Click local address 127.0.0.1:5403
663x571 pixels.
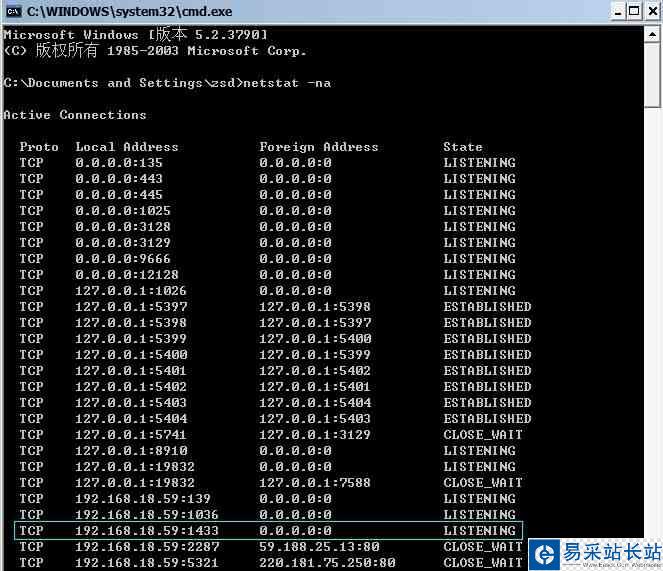tap(131, 403)
